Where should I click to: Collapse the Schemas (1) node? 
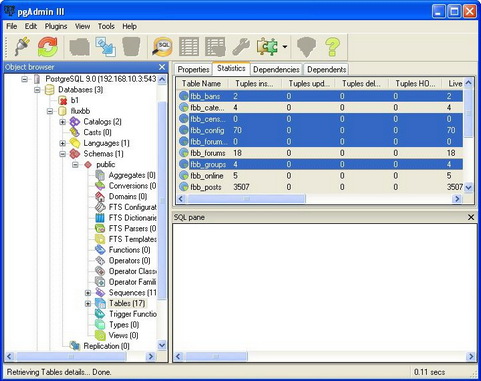click(63, 154)
